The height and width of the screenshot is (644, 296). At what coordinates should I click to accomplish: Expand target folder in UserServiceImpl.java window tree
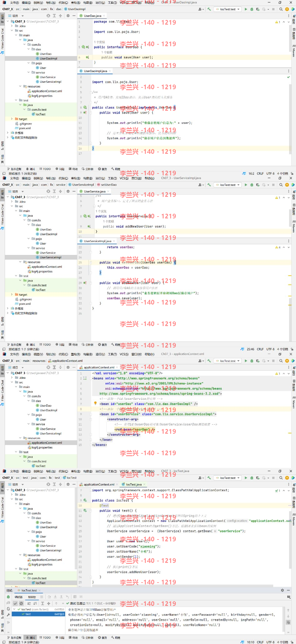click(12, 295)
